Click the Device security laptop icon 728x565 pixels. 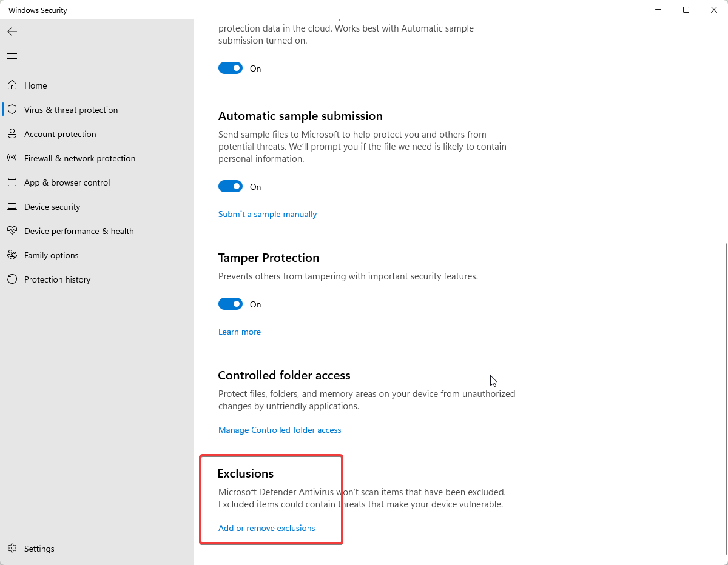[12, 207]
